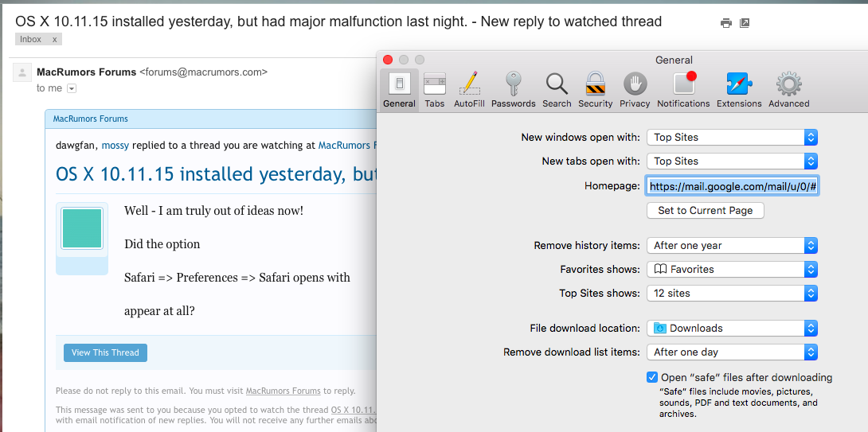Open the Favorites shows dropdown

click(732, 270)
